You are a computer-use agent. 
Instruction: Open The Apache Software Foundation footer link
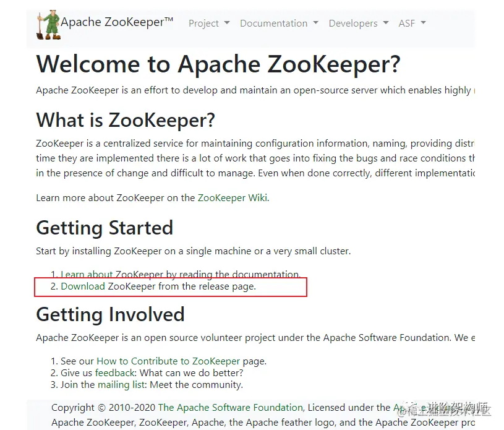click(x=231, y=408)
